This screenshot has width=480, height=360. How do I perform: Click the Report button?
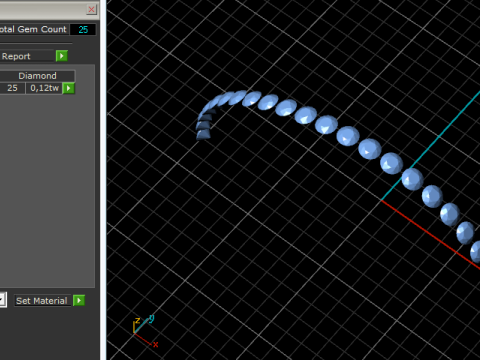click(x=27, y=56)
